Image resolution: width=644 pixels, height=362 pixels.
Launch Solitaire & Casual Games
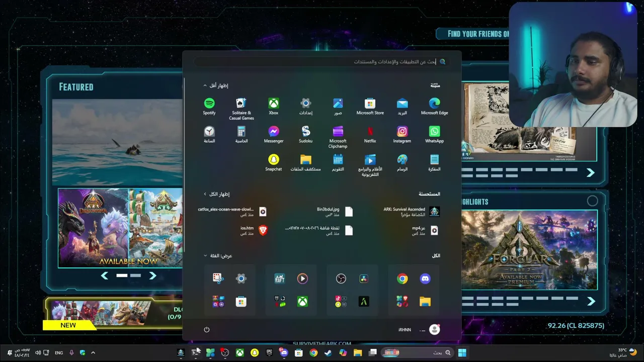tap(241, 109)
